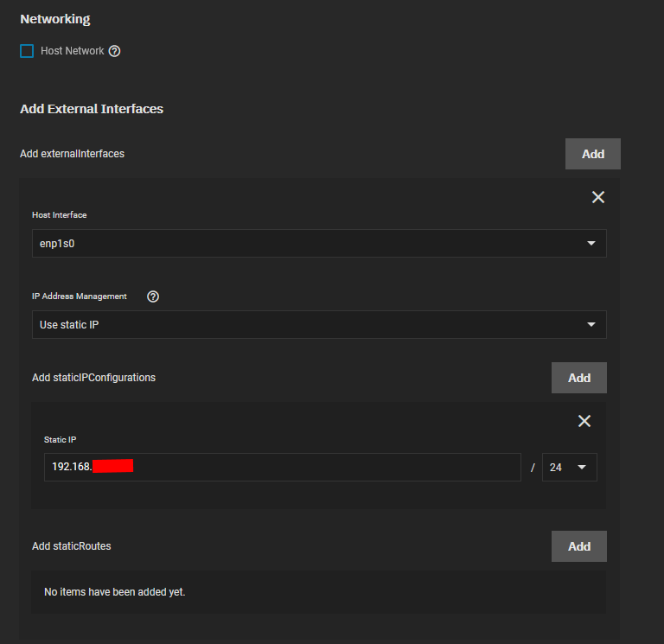Click the Host Network label text

73,51
